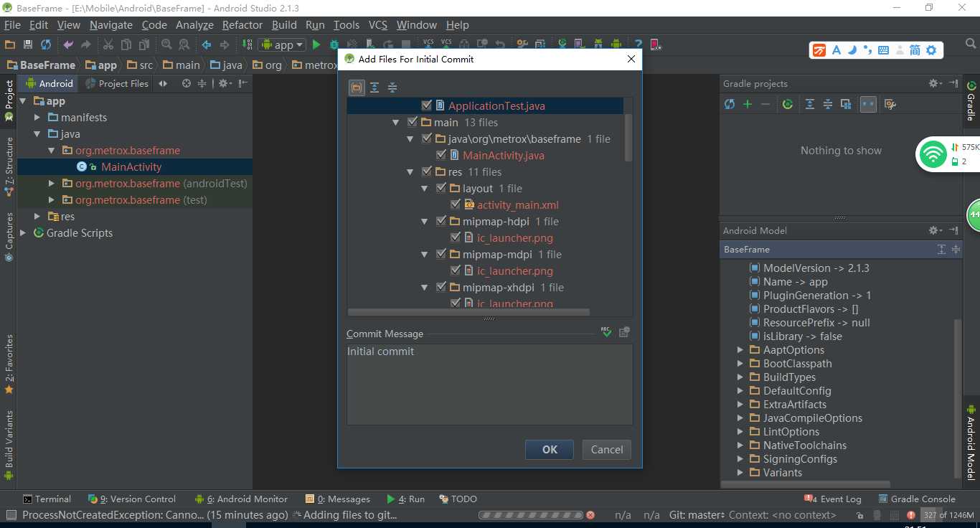
Task: Click Refresh Gradle projects icon
Action: pyautogui.click(x=730, y=104)
